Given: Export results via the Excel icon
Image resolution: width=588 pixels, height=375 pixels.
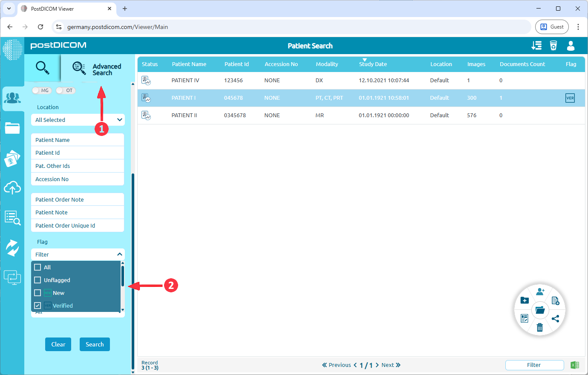Looking at the screenshot, I should (575, 365).
